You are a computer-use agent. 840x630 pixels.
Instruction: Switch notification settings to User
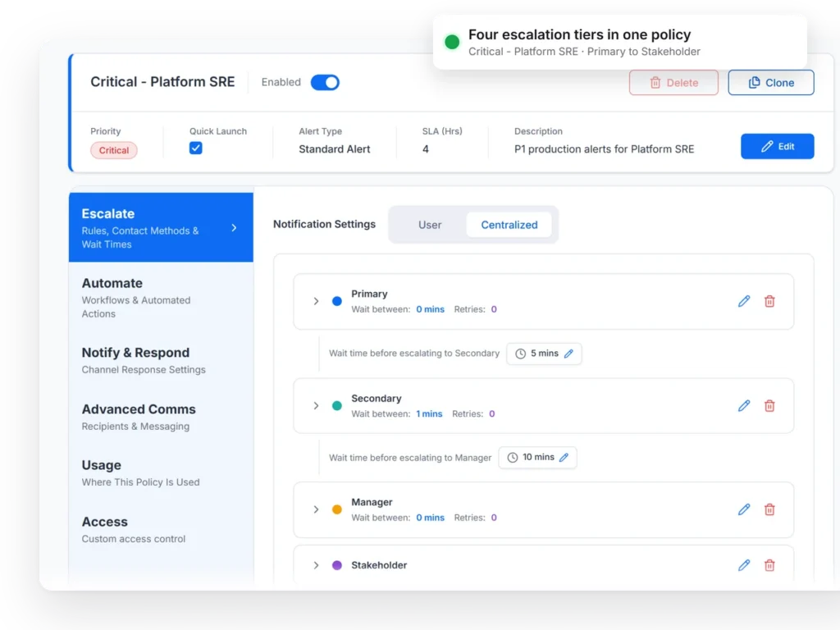click(x=430, y=225)
